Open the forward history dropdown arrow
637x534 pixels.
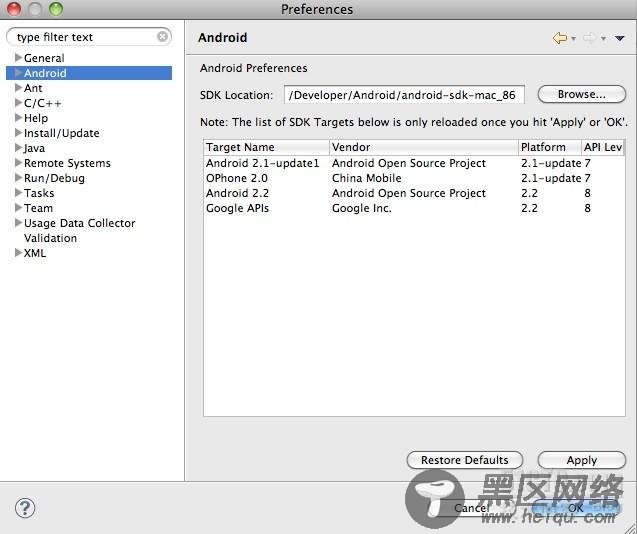coord(603,39)
